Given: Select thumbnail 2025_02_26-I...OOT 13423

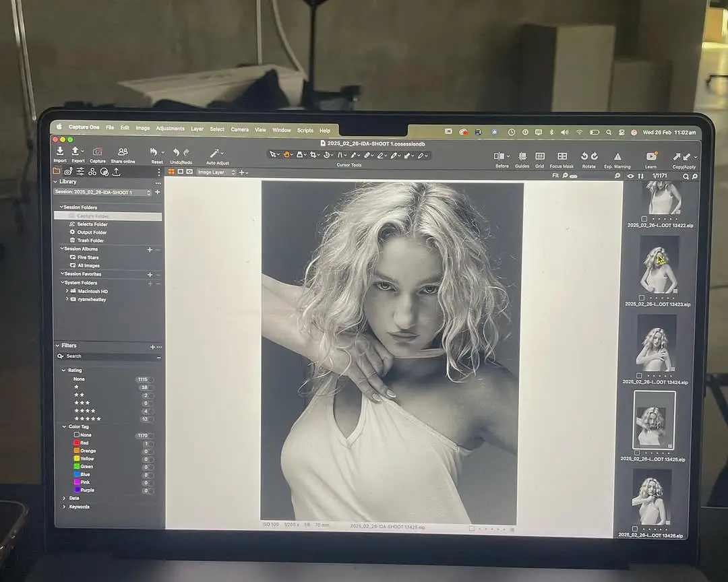Looking at the screenshot, I should tap(659, 264).
